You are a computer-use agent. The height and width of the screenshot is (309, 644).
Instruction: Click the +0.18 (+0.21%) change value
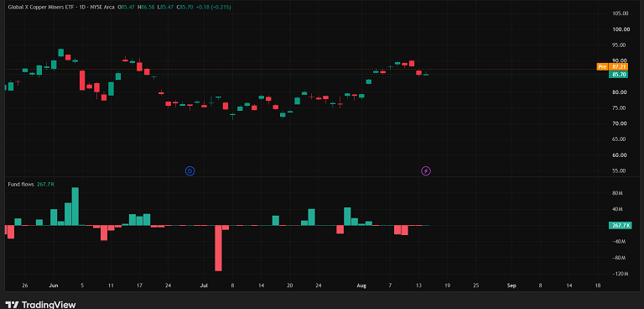(214, 7)
